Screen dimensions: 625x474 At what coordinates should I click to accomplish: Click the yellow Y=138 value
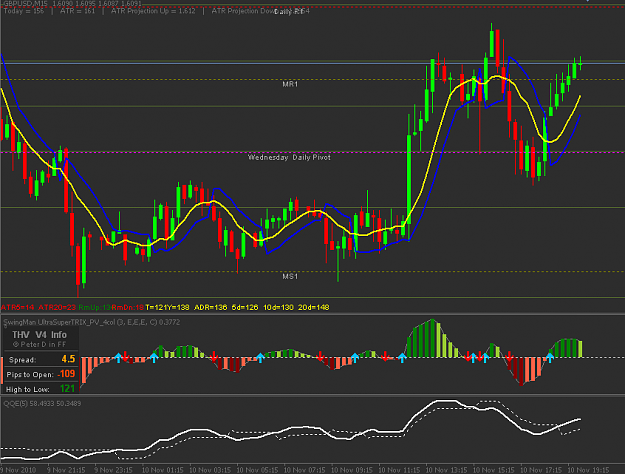point(178,307)
